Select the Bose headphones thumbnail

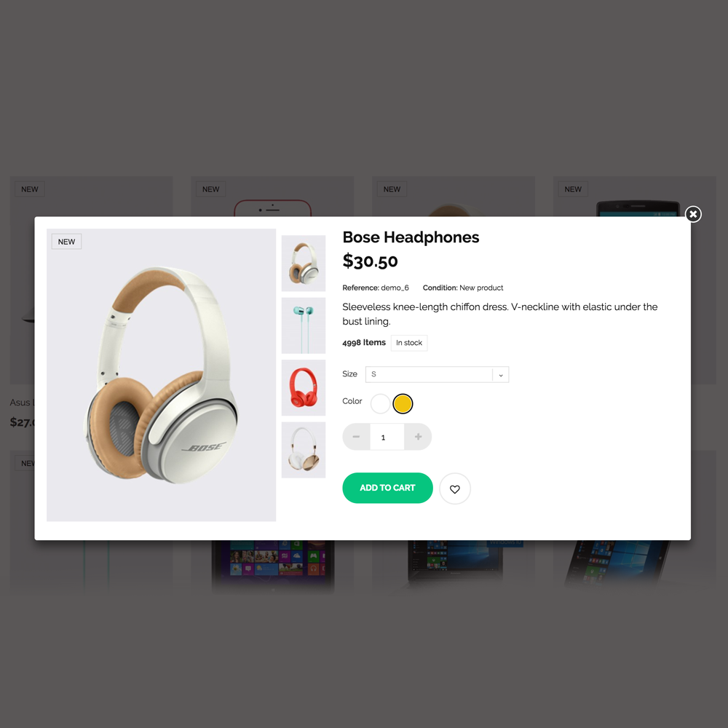(303, 264)
